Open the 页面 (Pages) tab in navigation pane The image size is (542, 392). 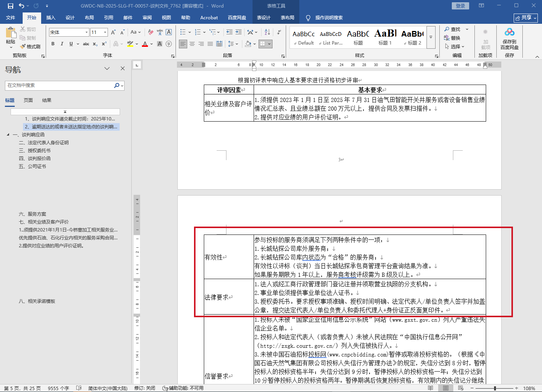pyautogui.click(x=28, y=100)
